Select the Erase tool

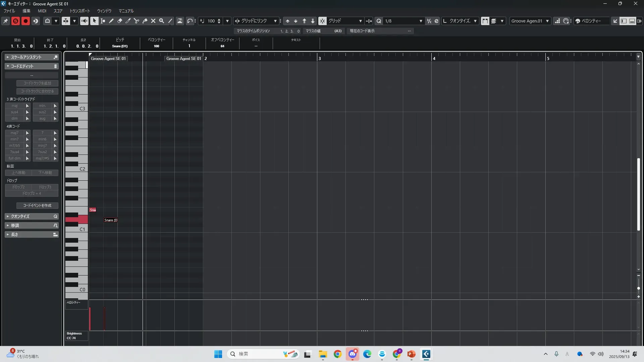point(120,21)
